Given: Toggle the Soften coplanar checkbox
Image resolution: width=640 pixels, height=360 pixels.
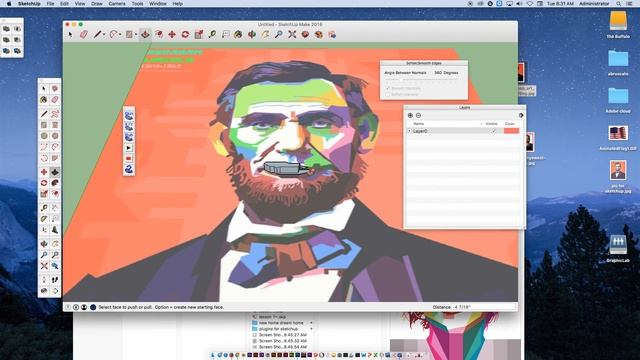Looking at the screenshot, I should [x=388, y=94].
